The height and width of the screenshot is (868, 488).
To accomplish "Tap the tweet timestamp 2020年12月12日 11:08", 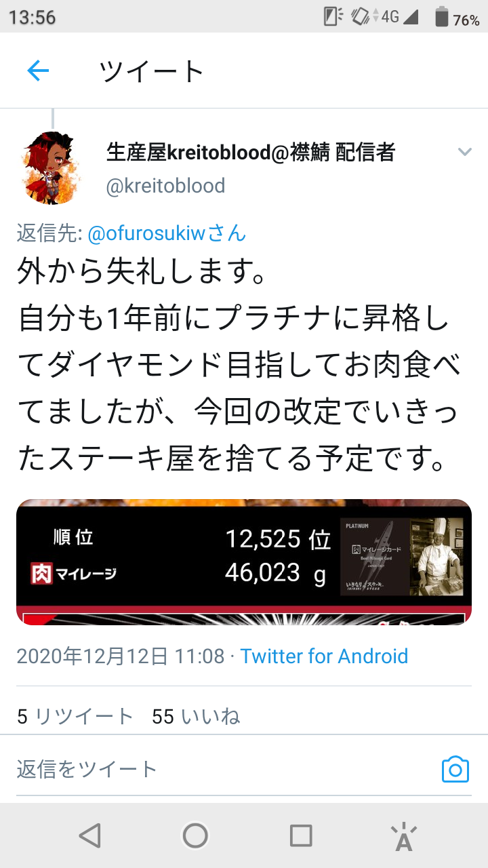I will (120, 656).
